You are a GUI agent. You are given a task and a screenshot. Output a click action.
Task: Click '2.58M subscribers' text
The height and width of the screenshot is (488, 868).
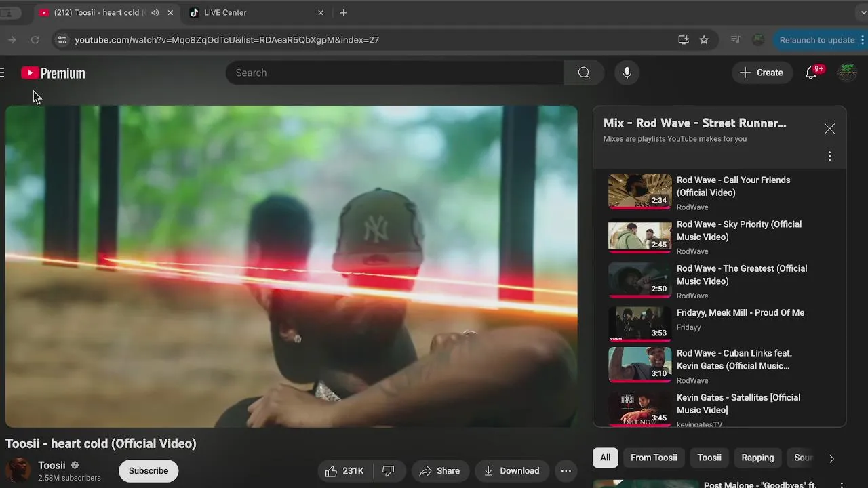coord(69,479)
